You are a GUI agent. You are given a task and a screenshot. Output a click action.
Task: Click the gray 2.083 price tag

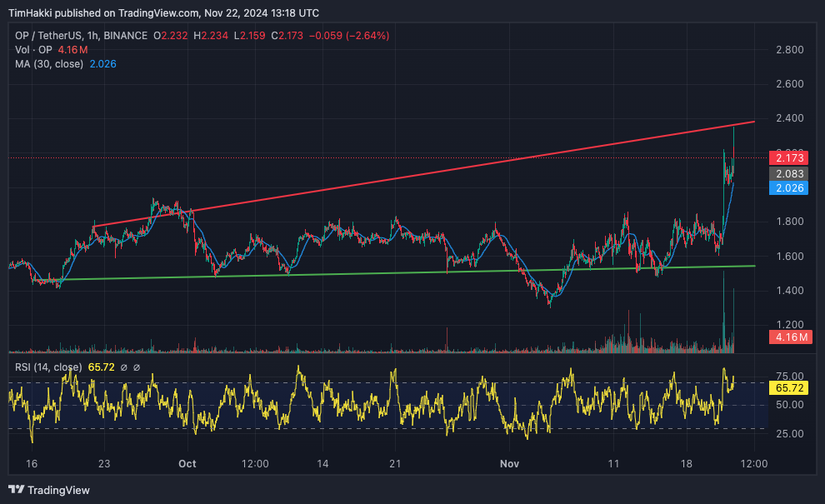[x=788, y=173]
